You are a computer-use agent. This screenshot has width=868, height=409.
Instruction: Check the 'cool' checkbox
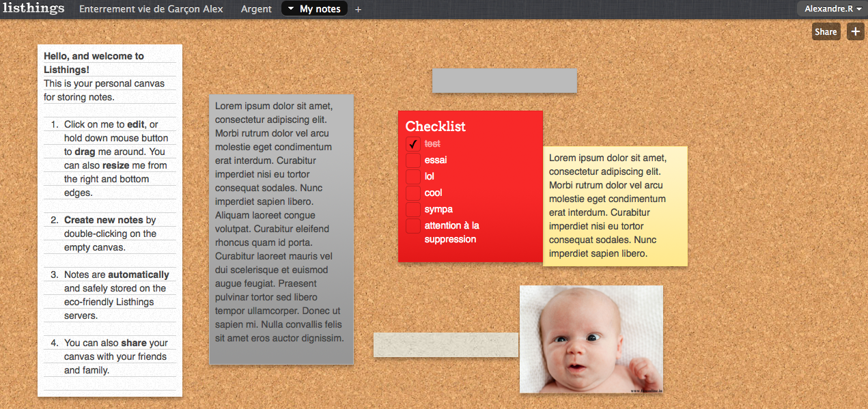(412, 193)
